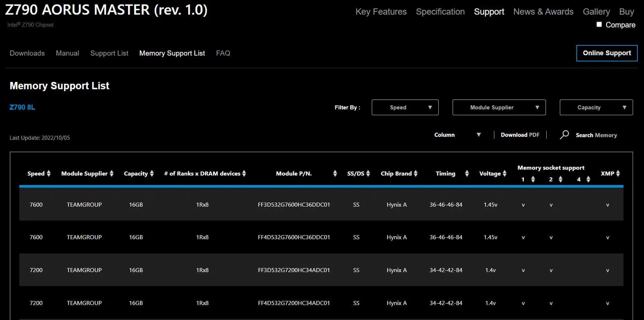Screen dimensions: 644x320
Task: Sort by XMP column arrows
Action: click(618, 173)
